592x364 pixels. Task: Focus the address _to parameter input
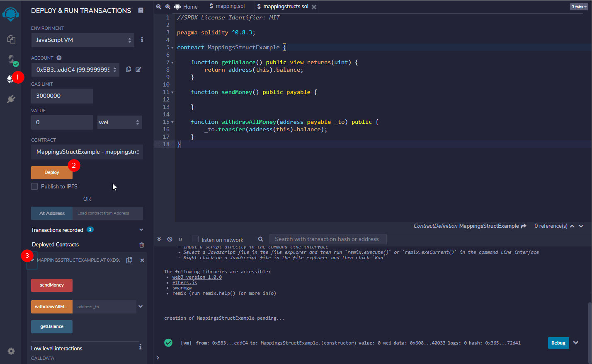pos(104,306)
